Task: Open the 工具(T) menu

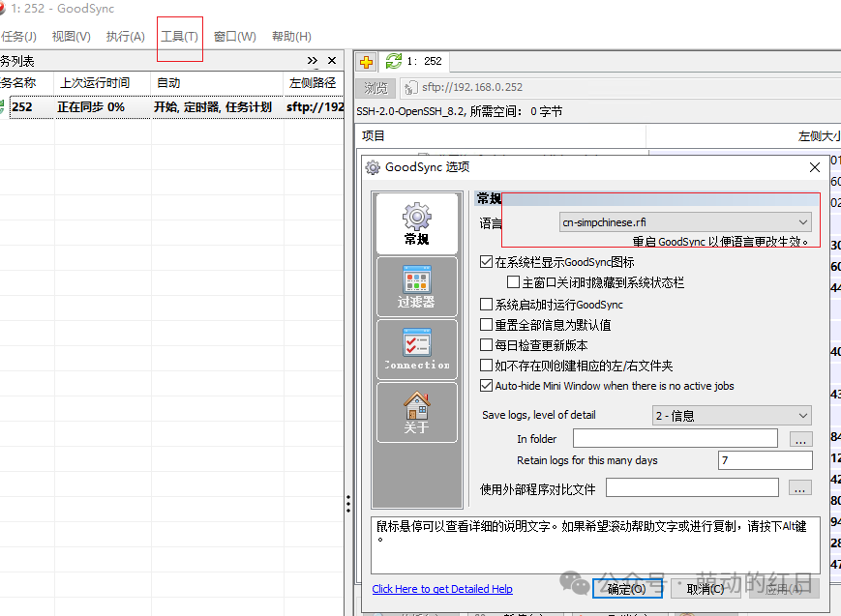Action: [180, 37]
